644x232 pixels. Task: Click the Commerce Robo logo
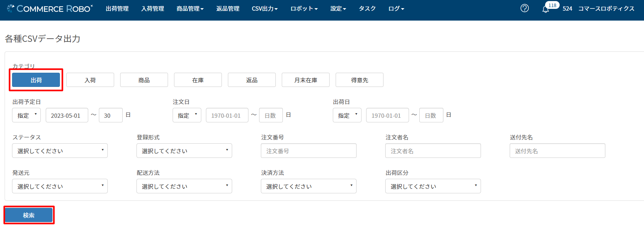tap(50, 9)
